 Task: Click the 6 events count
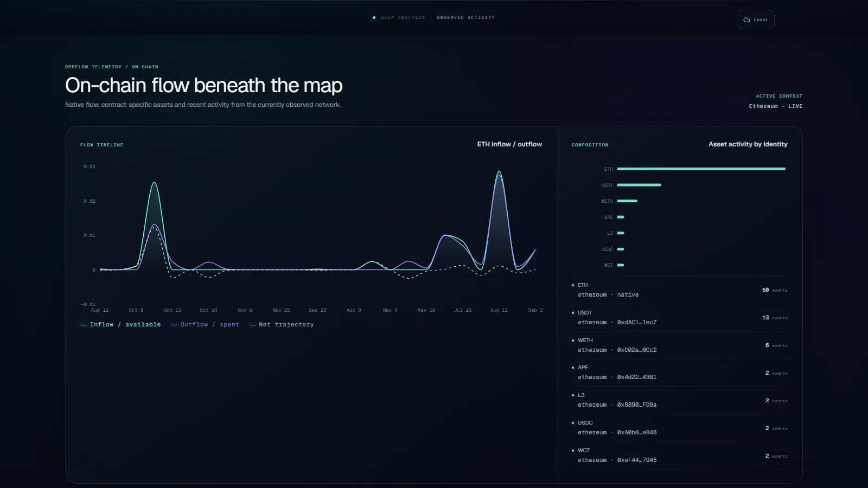point(776,345)
